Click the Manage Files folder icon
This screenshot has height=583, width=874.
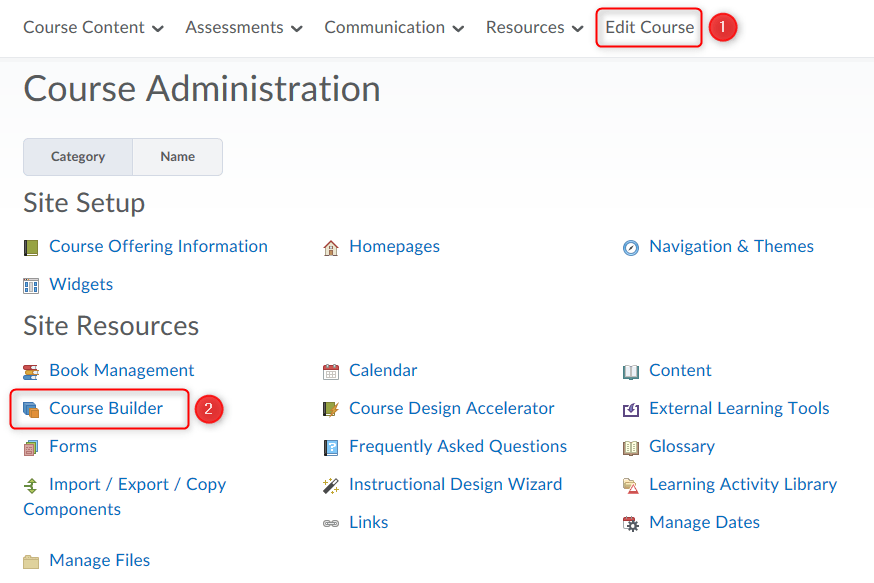coord(31,561)
